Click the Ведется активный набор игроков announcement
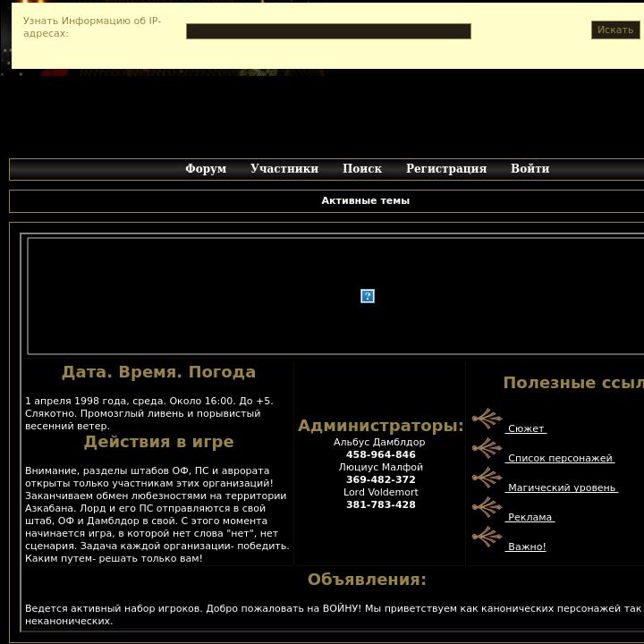This screenshot has width=644, height=644. pos(334,614)
